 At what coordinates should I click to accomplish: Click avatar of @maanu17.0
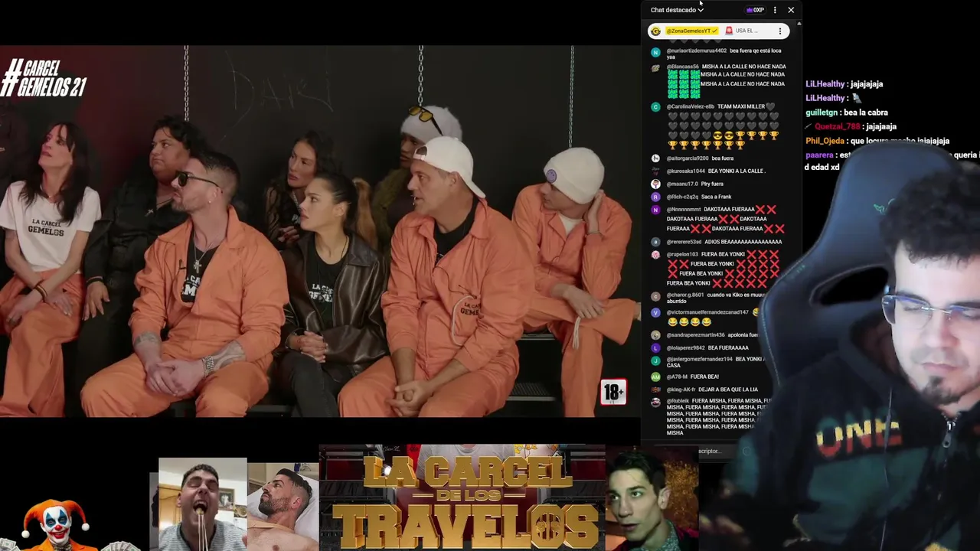655,184
